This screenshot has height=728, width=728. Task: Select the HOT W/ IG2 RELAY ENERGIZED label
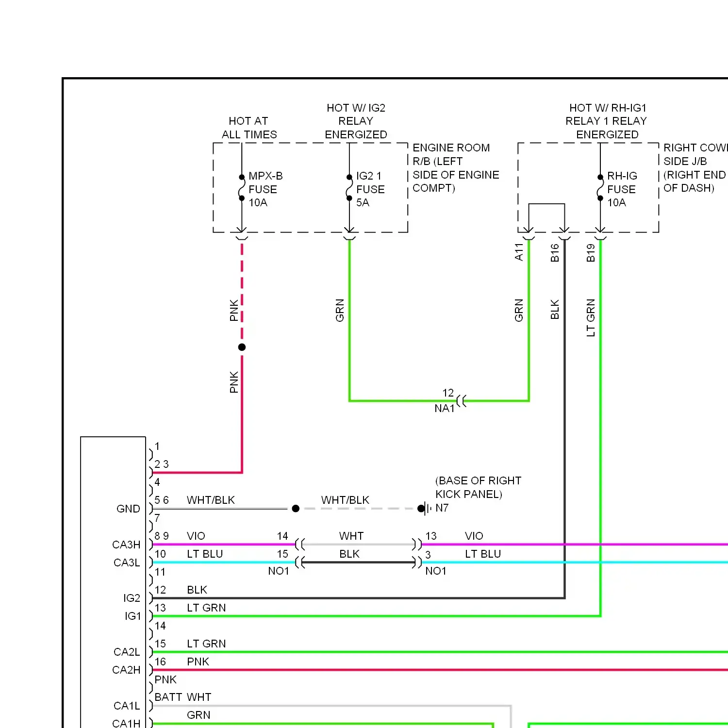pyautogui.click(x=356, y=121)
